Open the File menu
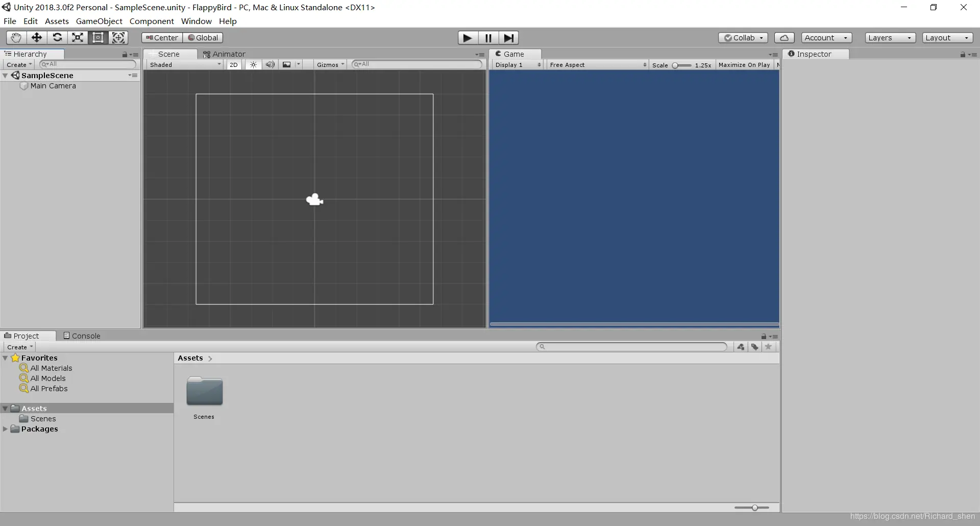Image resolution: width=980 pixels, height=526 pixels. [10, 21]
